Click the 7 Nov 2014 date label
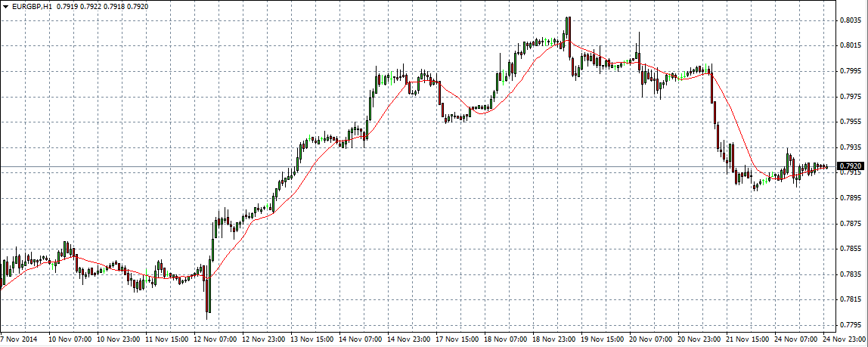Viewport: 868px width, 347px height. coord(17,339)
